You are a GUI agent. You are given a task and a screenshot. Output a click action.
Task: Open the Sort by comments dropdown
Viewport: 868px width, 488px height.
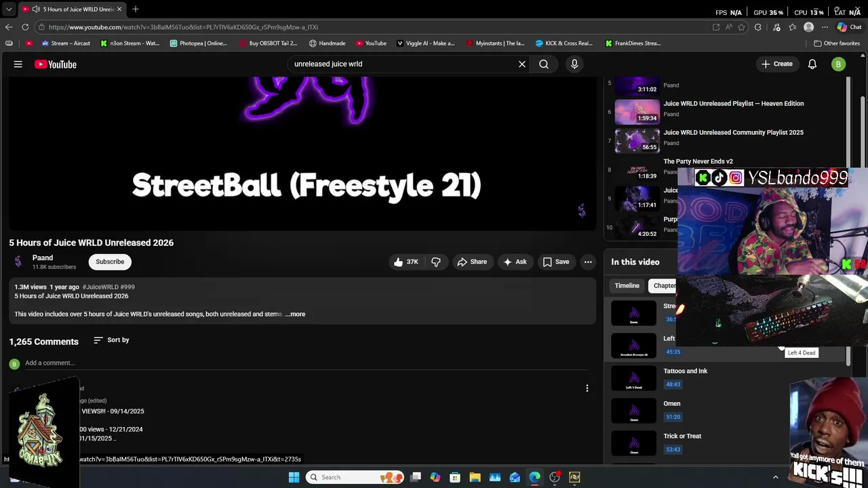111,340
